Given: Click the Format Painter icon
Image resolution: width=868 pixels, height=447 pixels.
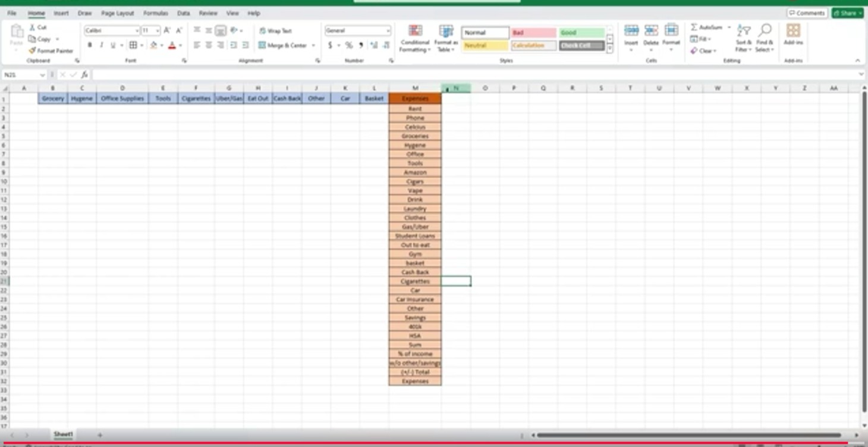Looking at the screenshot, I should (x=33, y=51).
